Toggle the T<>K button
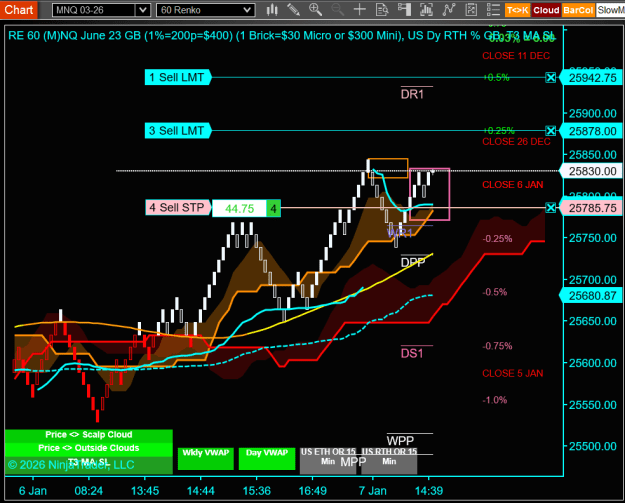Screen dimensions: 625x503 517,10
